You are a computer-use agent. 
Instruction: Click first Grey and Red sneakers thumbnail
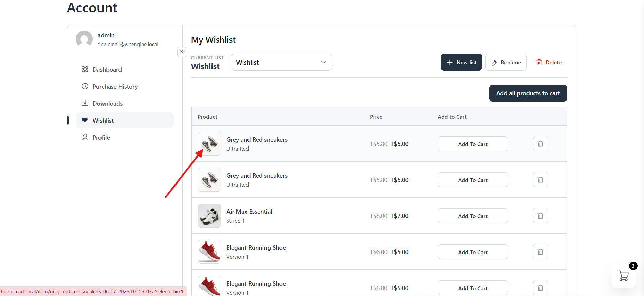click(x=209, y=144)
